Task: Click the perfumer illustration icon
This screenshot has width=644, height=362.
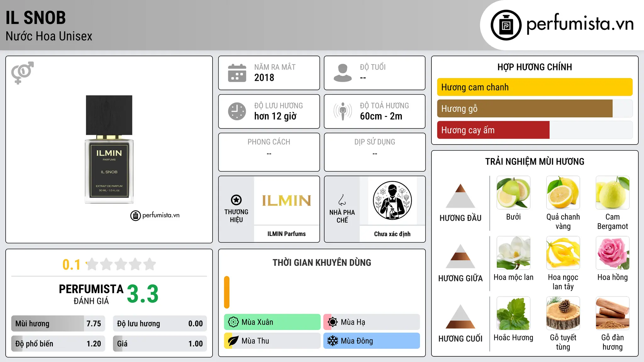Action: tap(392, 200)
